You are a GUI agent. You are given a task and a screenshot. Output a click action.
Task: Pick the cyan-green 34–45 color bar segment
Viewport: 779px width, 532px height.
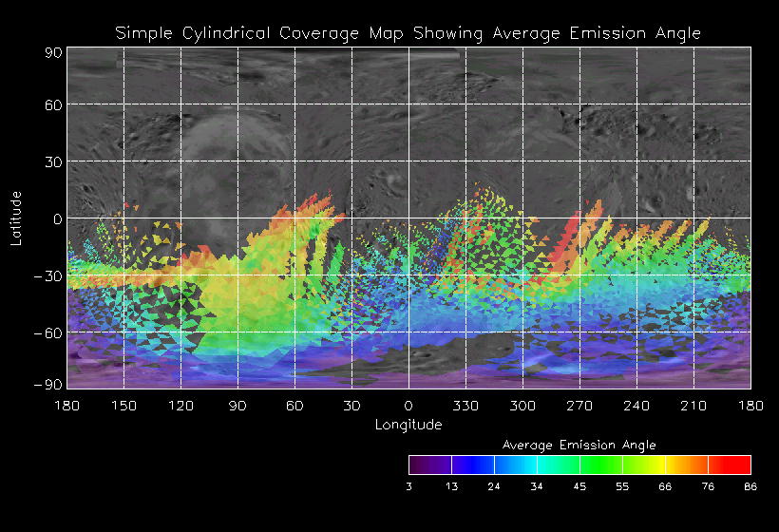point(559,465)
